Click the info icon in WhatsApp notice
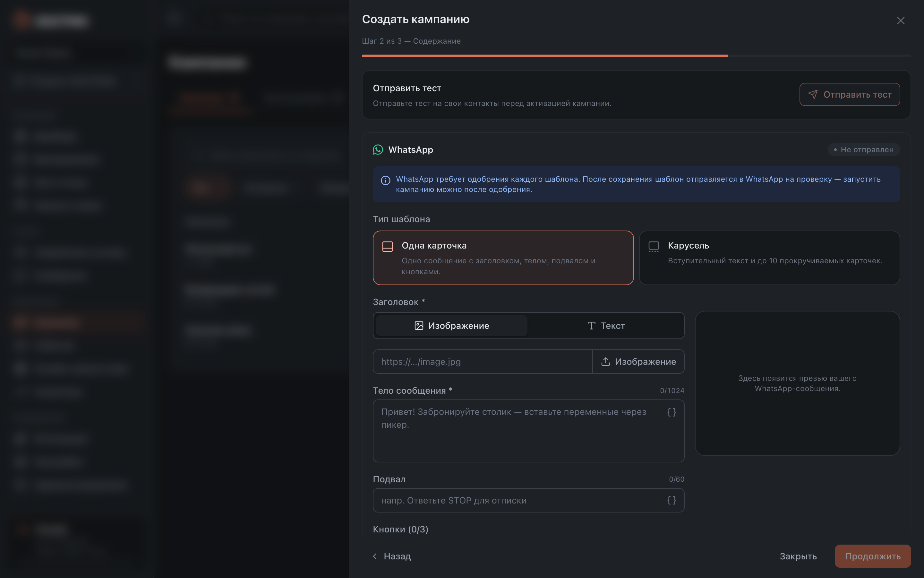Viewport: 924px width, 578px height. click(x=386, y=180)
